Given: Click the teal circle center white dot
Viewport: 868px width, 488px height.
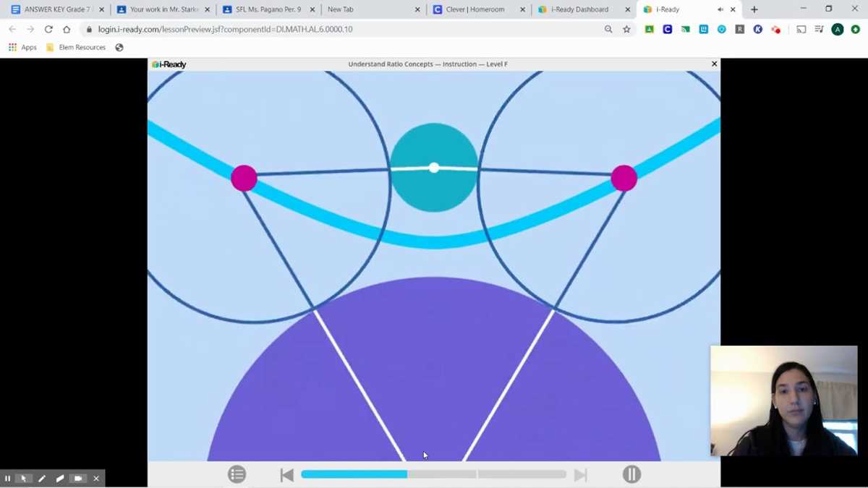Looking at the screenshot, I should (433, 168).
